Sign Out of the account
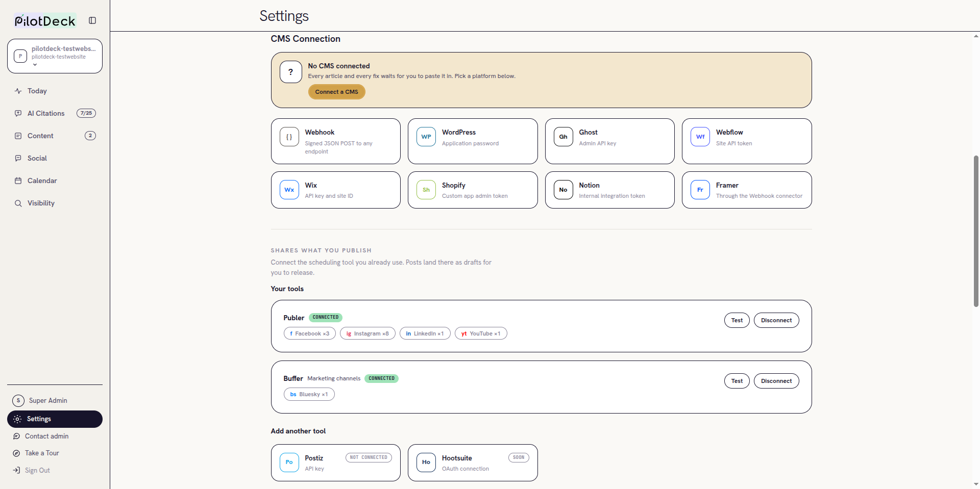Viewport: 980px width, 489px height. point(55,470)
